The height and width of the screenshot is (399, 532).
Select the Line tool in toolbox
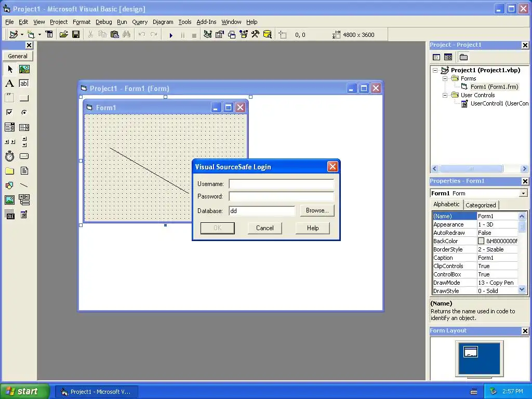pyautogui.click(x=24, y=185)
